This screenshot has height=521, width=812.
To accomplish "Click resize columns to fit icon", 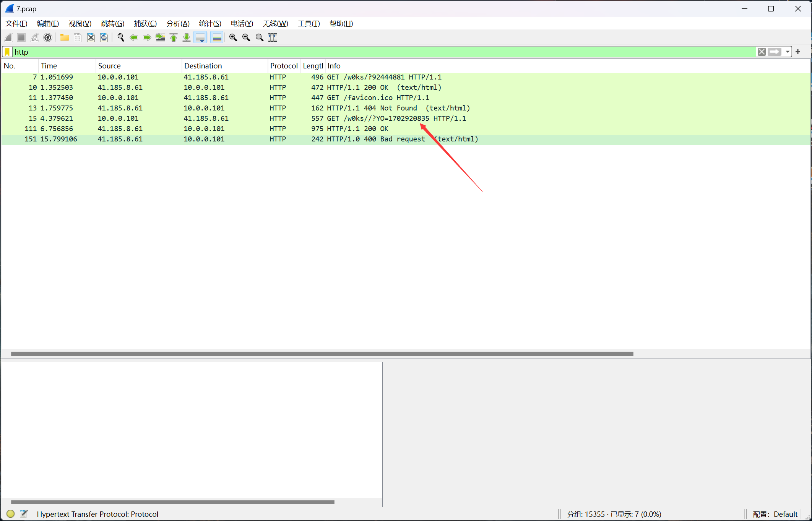I will [273, 37].
